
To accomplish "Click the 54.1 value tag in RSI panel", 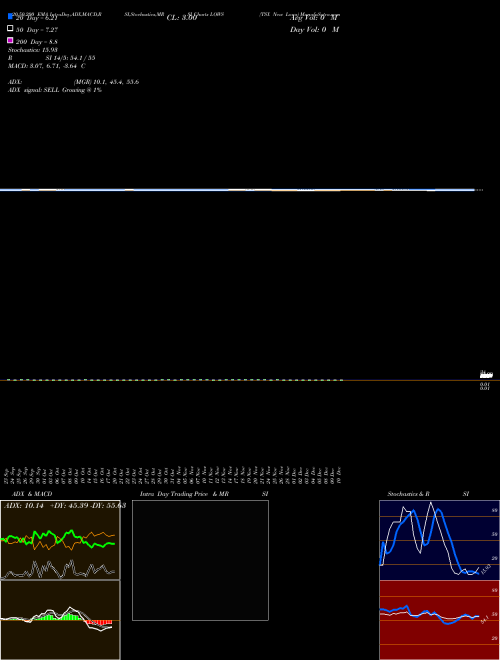I will click(484, 619).
